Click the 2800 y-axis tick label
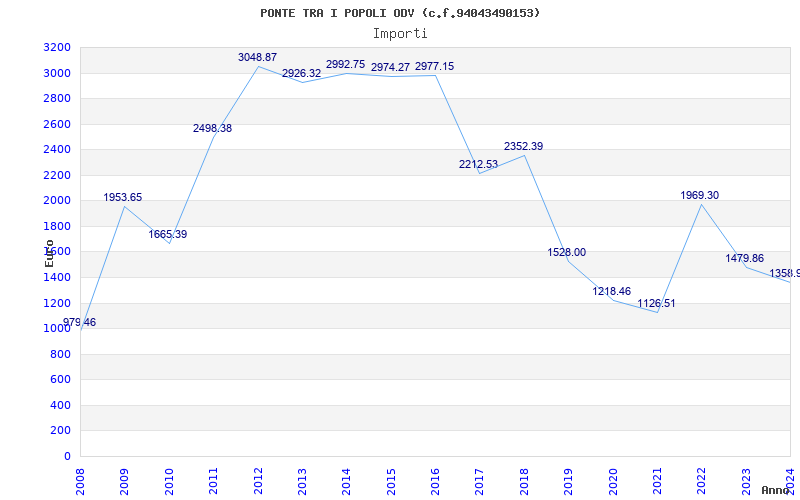800x500 pixels. tap(57, 98)
